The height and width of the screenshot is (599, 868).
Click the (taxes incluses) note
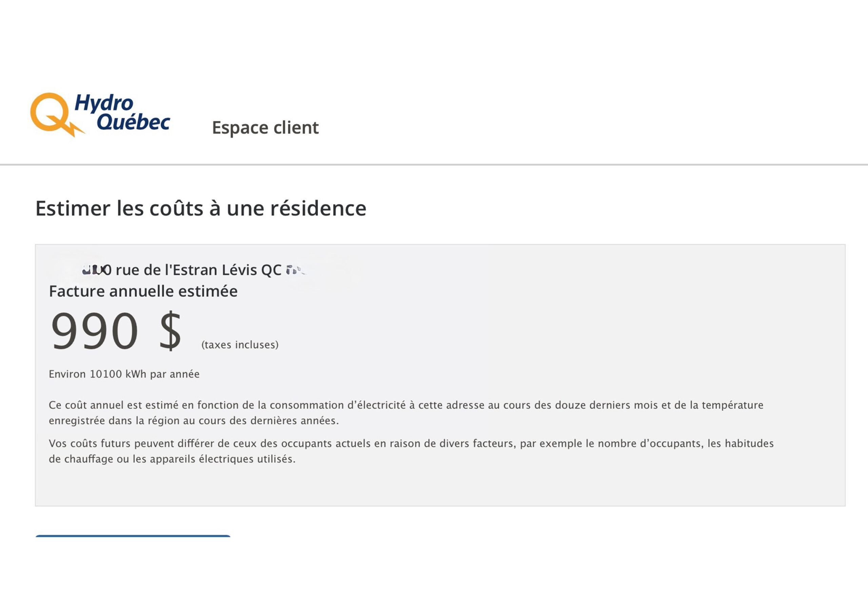pyautogui.click(x=240, y=345)
